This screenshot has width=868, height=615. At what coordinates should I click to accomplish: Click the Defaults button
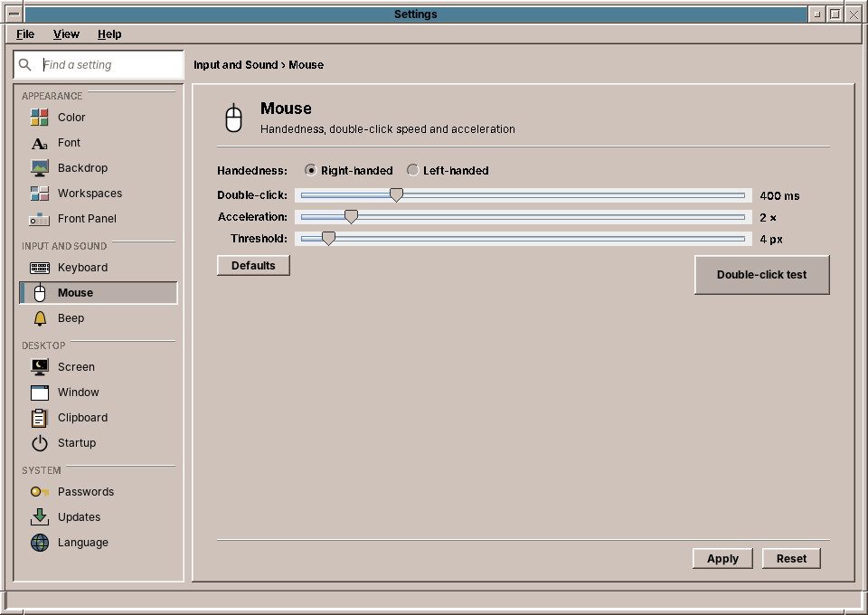coord(253,266)
